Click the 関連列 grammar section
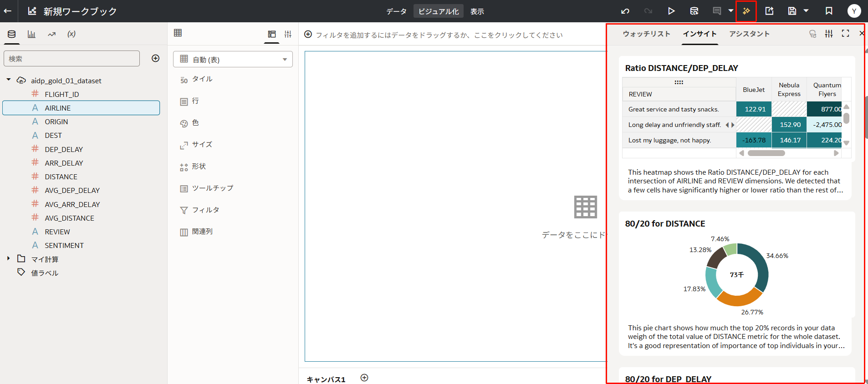 [x=202, y=231]
